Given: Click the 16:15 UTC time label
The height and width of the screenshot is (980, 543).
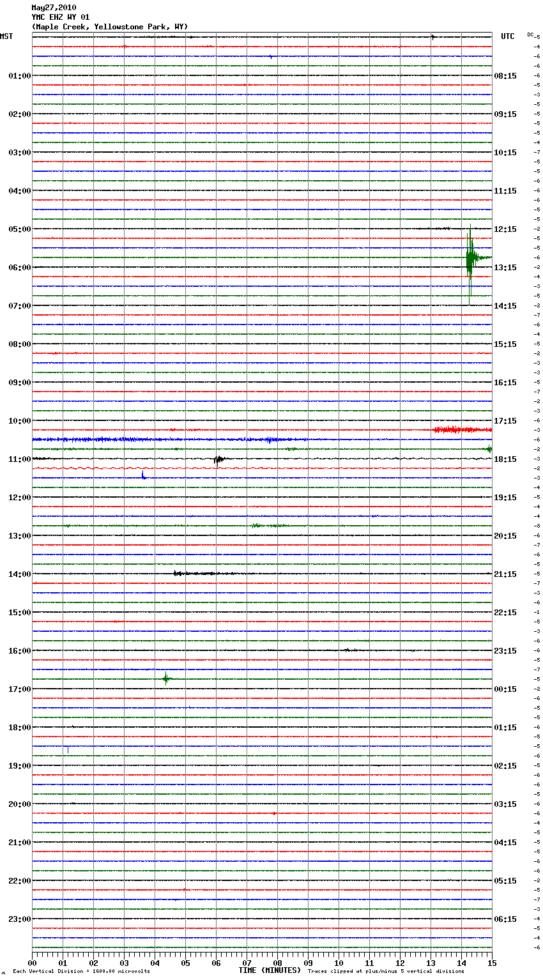Looking at the screenshot, I should click(x=505, y=383).
